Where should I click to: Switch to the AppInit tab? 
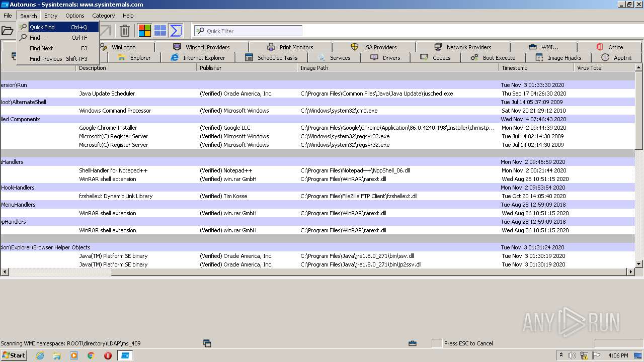[x=617, y=58]
